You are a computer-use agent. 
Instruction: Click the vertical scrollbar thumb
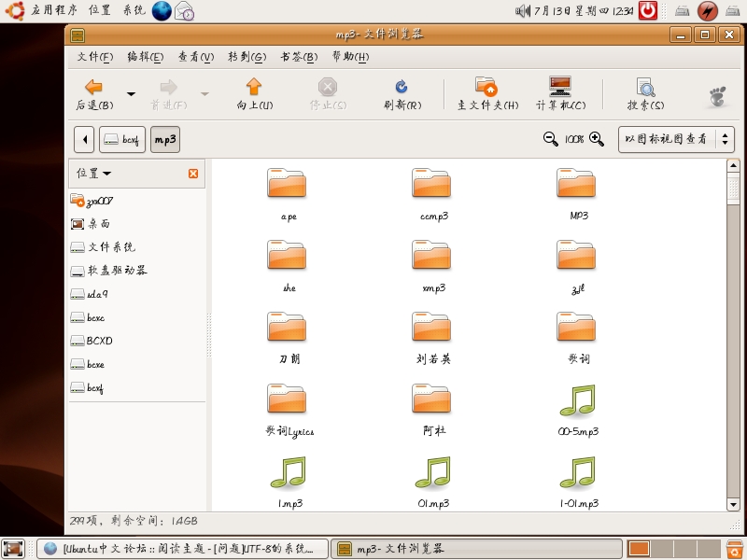click(x=733, y=189)
